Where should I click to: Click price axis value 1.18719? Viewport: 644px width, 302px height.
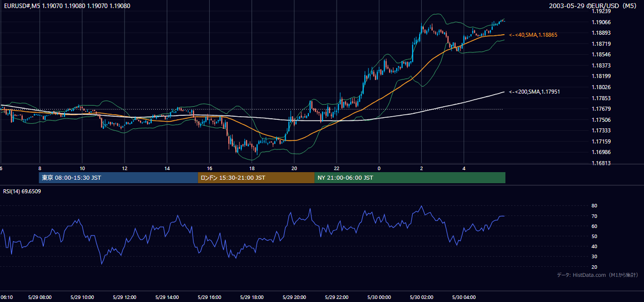[x=601, y=44]
